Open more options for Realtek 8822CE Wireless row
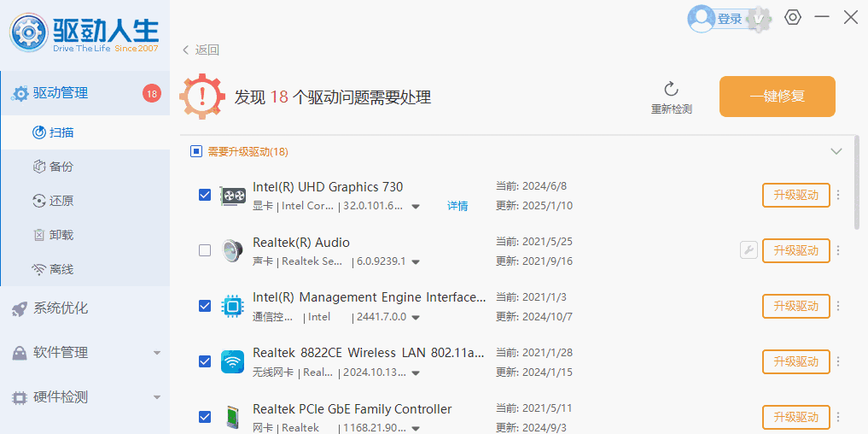Image resolution: width=868 pixels, height=434 pixels. 838,361
